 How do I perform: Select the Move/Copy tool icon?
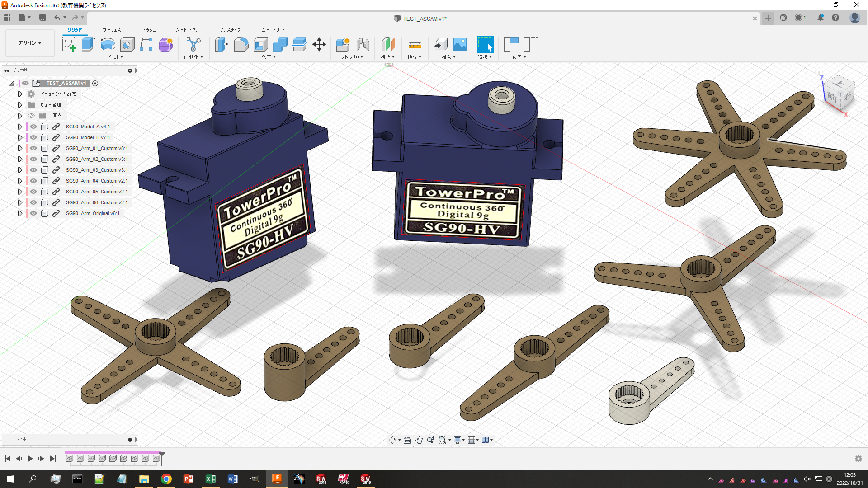coord(319,44)
